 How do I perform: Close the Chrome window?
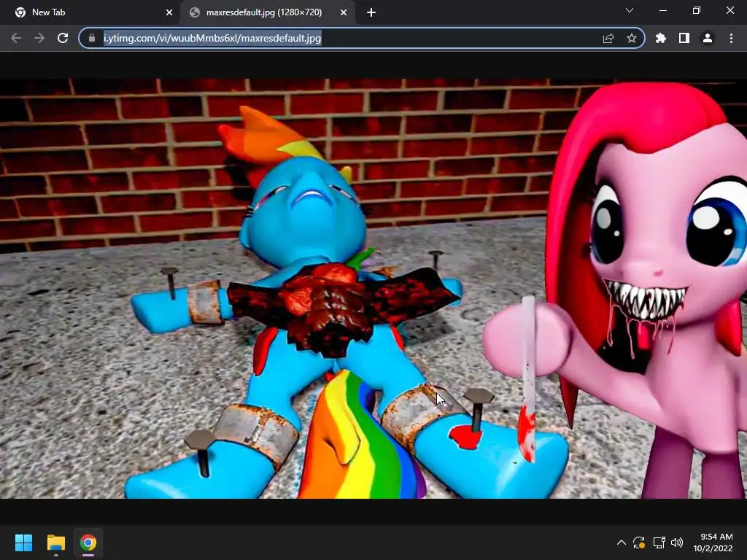click(729, 10)
